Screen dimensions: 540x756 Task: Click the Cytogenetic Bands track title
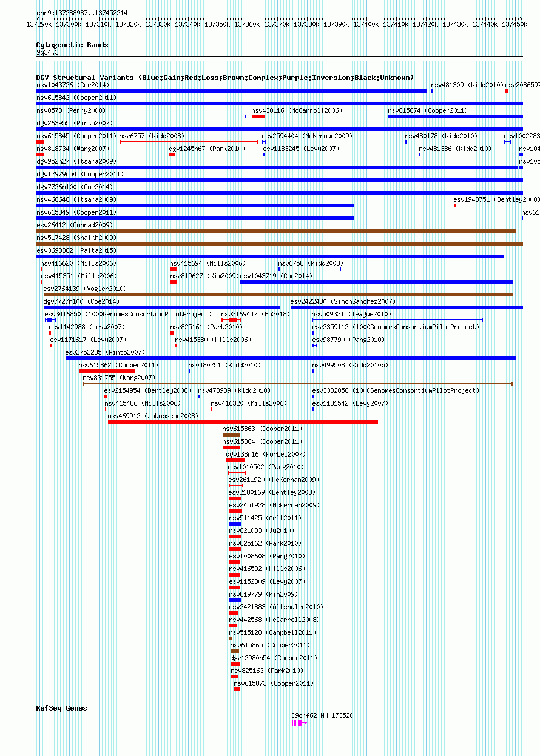coord(72,45)
